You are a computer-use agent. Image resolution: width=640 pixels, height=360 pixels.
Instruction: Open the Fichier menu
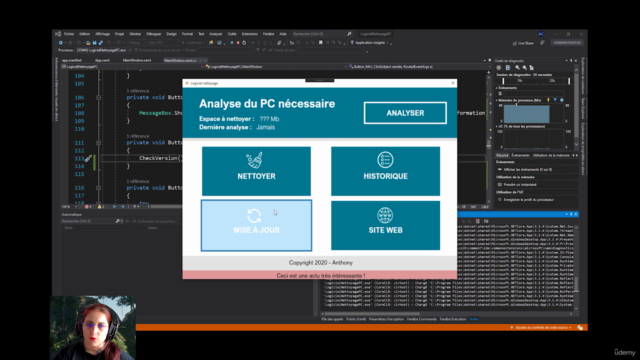(69, 34)
